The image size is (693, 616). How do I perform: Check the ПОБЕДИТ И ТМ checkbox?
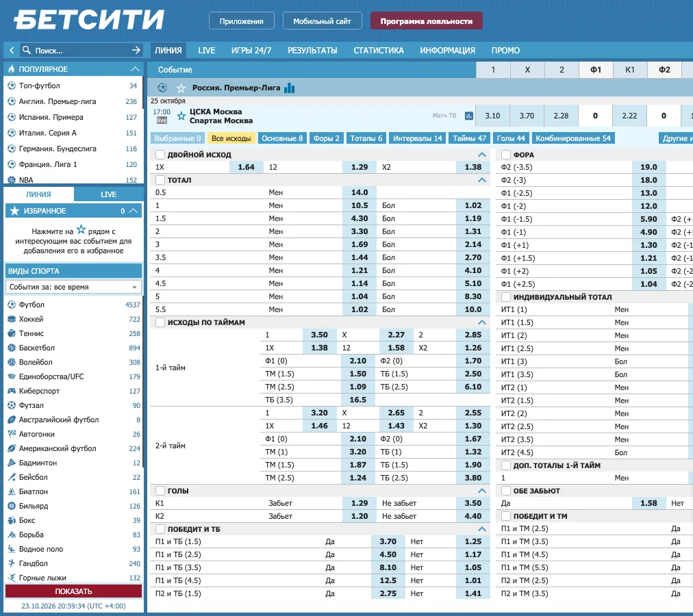(506, 516)
